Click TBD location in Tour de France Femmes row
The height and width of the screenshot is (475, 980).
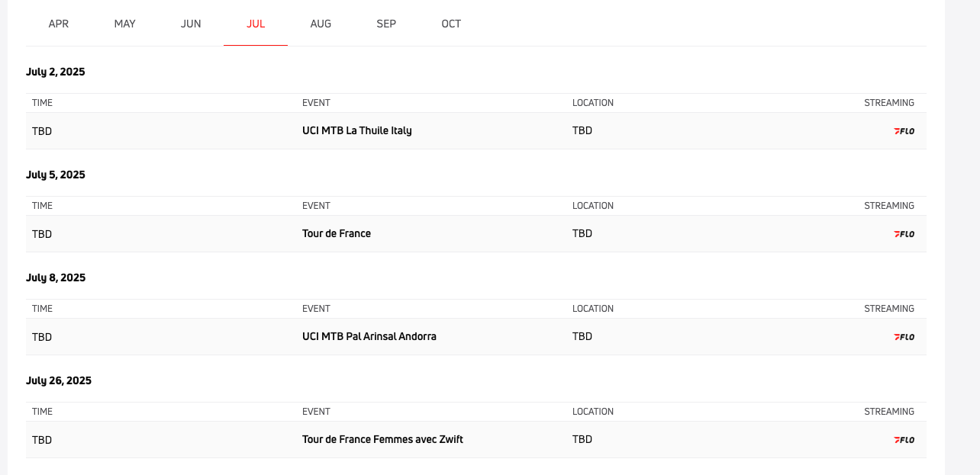582,439
